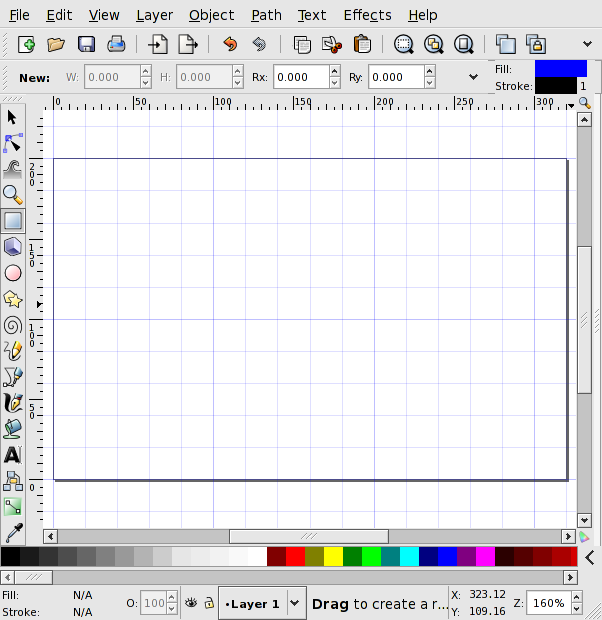Pick the yellow swatch in the palette
Screen dimensions: 602x620
coord(333,556)
